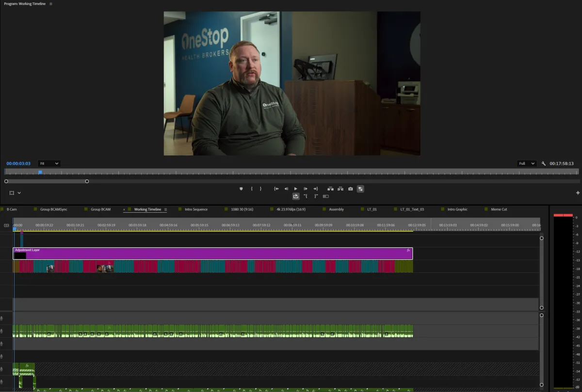Click the Mark In bracket icon

tap(251, 188)
